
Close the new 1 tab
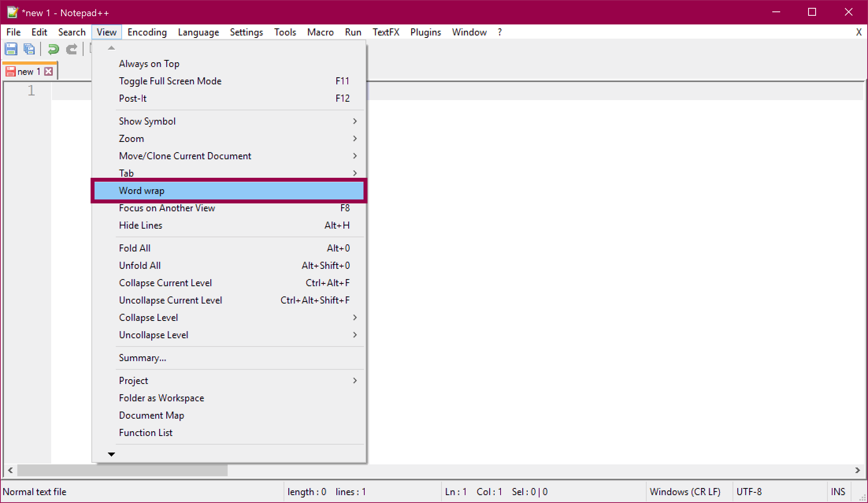pos(48,71)
